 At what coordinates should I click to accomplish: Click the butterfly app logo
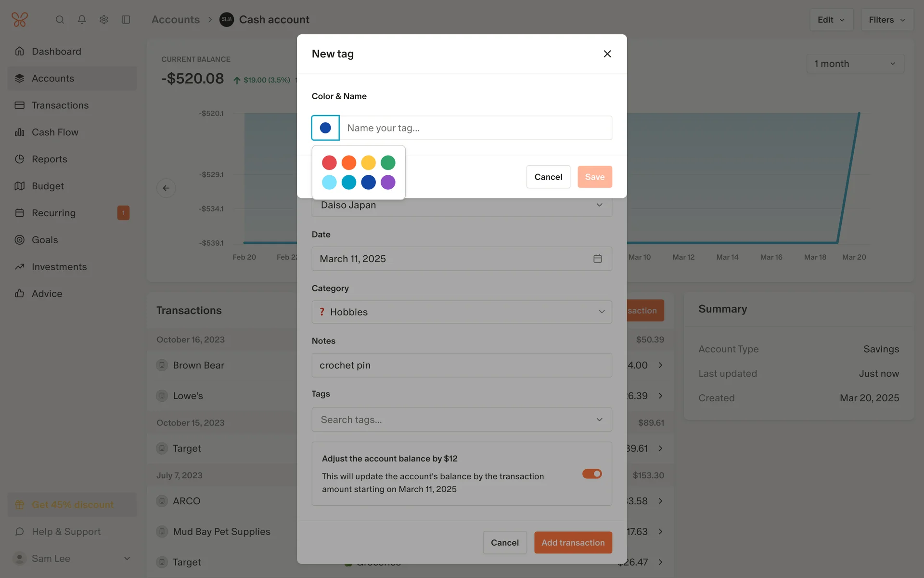[20, 20]
